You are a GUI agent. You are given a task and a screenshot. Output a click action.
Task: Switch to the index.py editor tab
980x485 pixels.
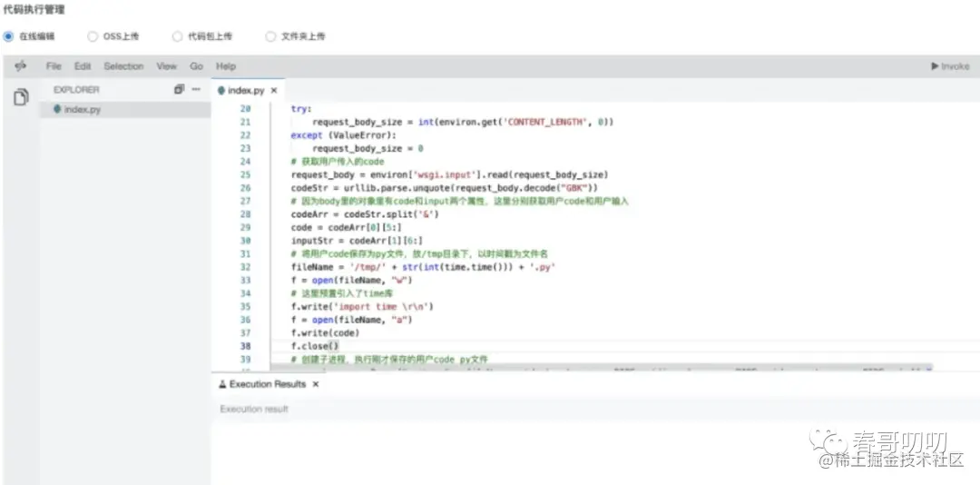click(x=248, y=90)
